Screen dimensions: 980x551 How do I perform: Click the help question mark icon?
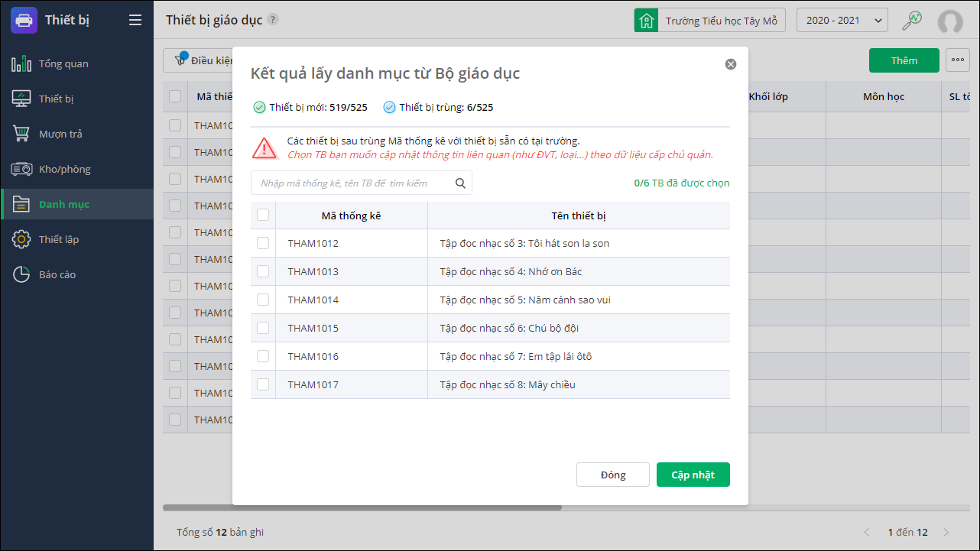273,20
